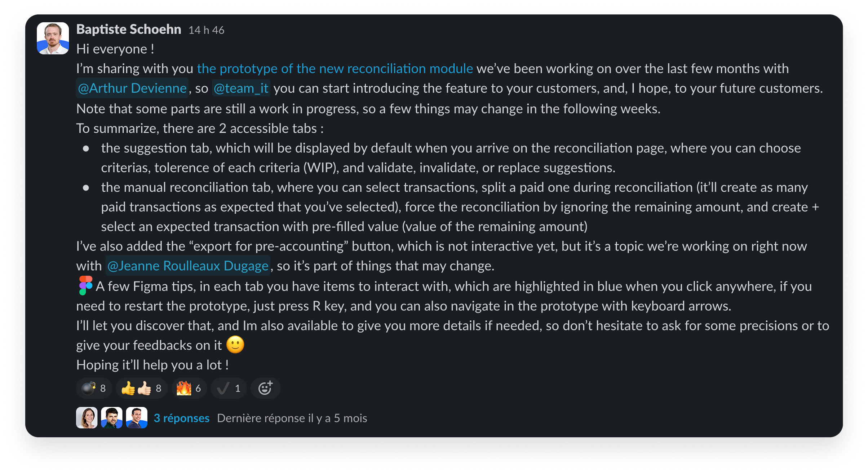
Task: Toggle the thumbs up reaction
Action: pos(141,388)
